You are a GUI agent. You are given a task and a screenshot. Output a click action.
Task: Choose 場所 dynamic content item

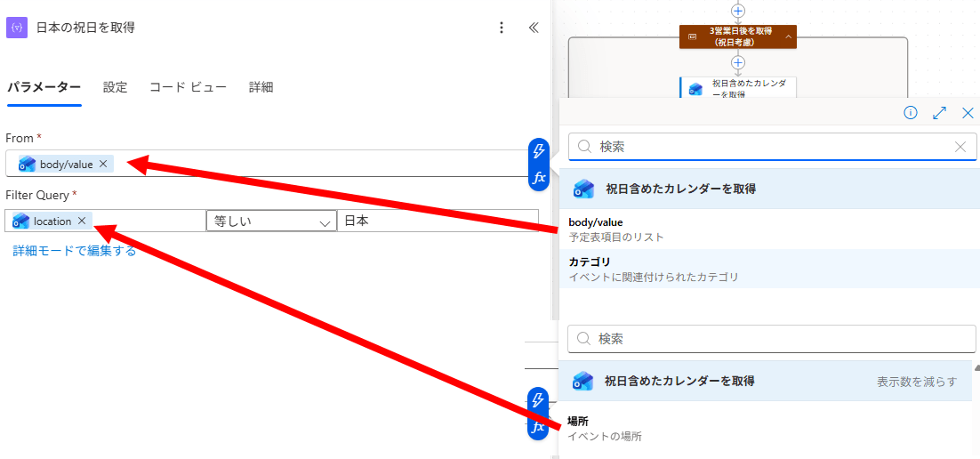[578, 422]
